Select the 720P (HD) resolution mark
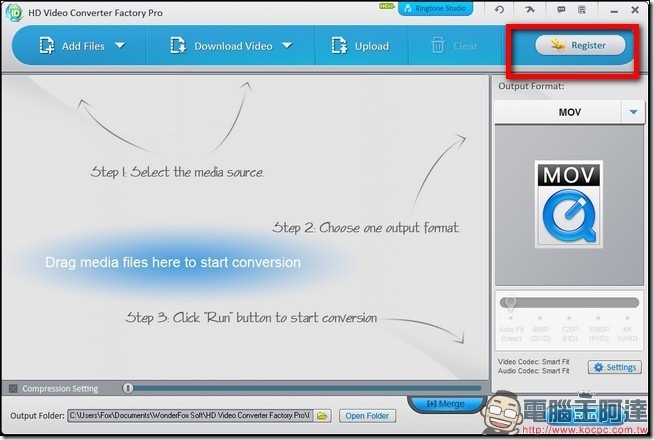Screen dimensions: 654x440 click(x=569, y=329)
